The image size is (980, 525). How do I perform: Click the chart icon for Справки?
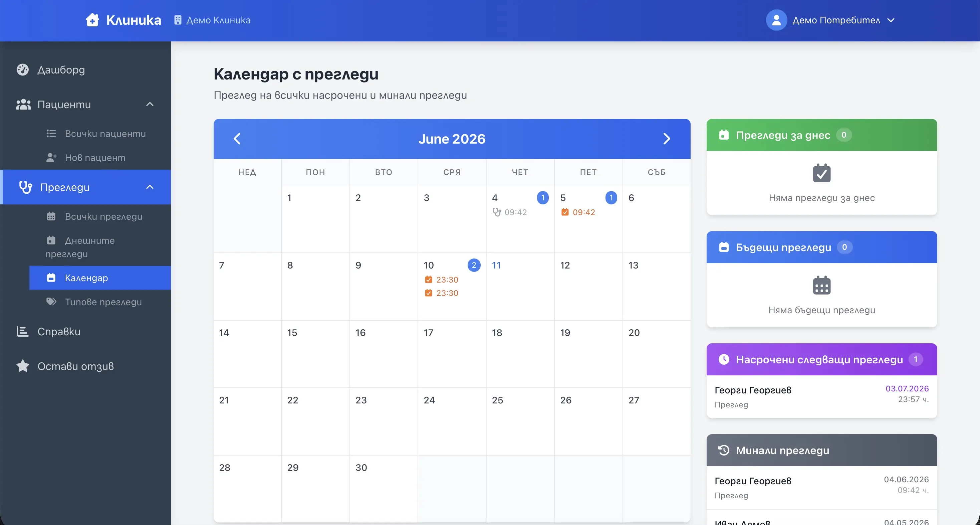pyautogui.click(x=22, y=332)
